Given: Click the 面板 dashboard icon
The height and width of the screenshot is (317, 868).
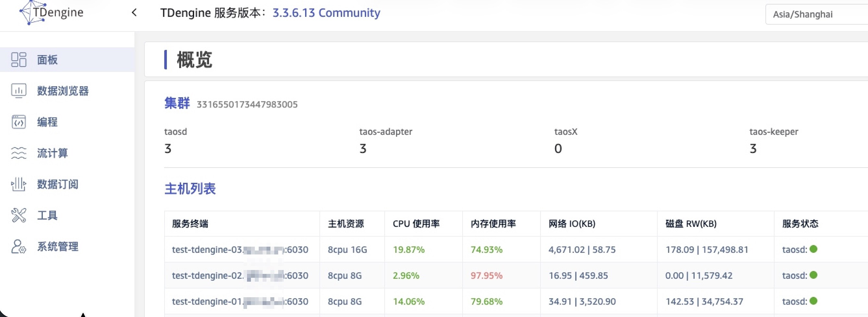Looking at the screenshot, I should click(19, 60).
